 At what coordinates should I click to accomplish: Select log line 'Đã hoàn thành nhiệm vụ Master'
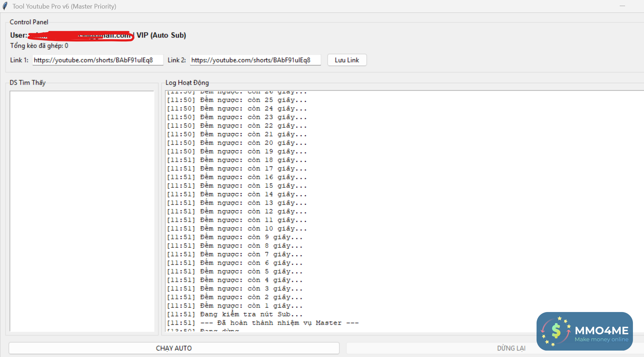coord(263,323)
